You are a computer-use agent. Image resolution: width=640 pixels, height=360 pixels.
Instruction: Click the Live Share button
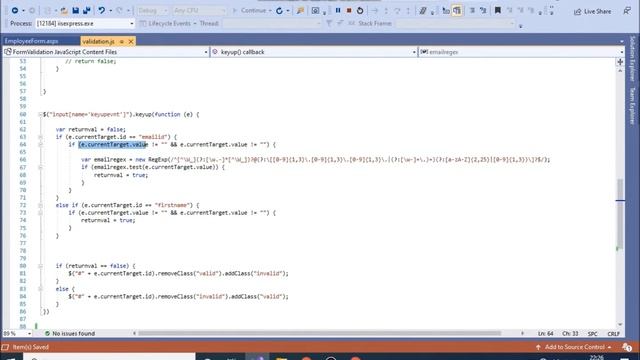pyautogui.click(x=593, y=11)
